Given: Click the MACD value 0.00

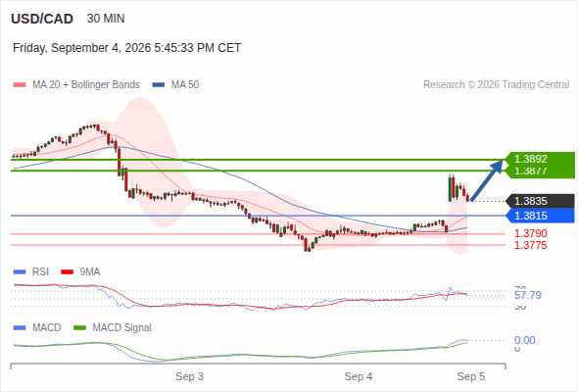Looking at the screenshot, I should click(x=524, y=340).
